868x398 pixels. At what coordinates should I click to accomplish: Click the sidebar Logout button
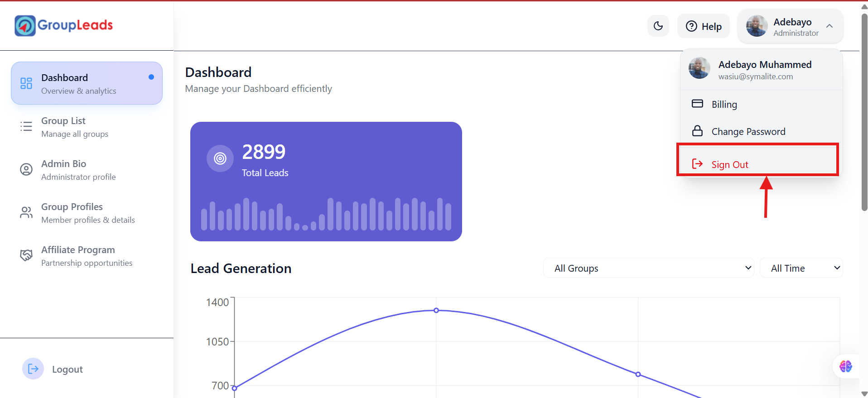point(53,369)
